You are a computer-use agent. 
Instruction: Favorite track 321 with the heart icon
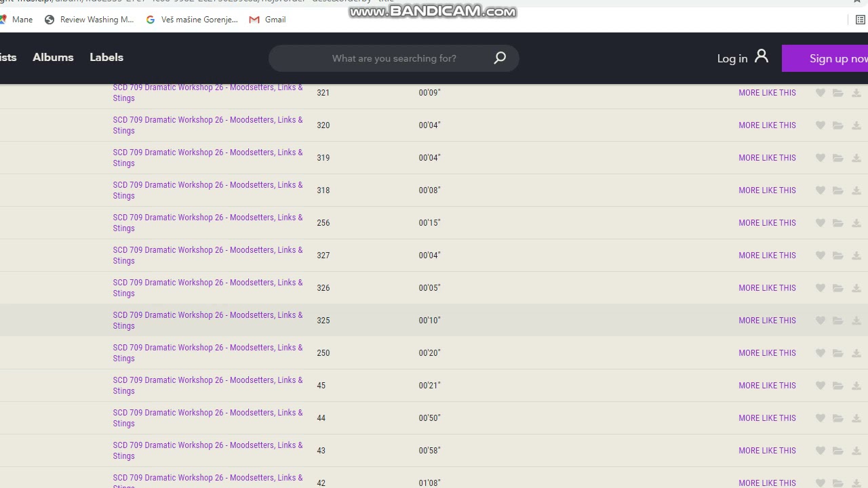821,93
